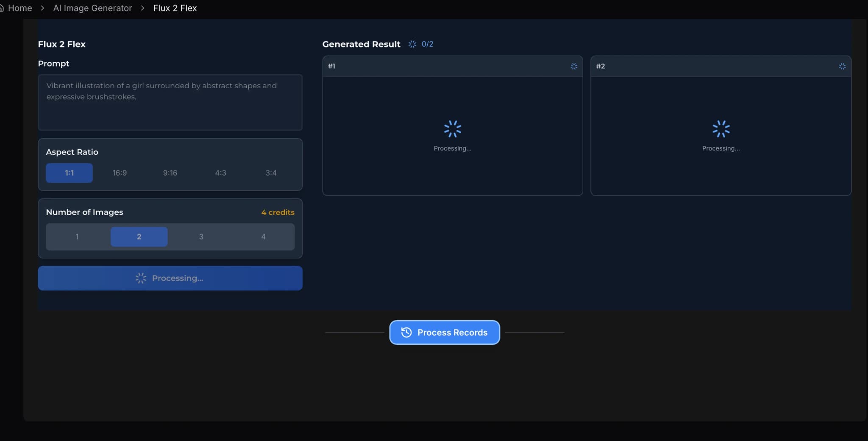The image size is (868, 441).
Task: Go to Home via breadcrumb text
Action: point(20,8)
